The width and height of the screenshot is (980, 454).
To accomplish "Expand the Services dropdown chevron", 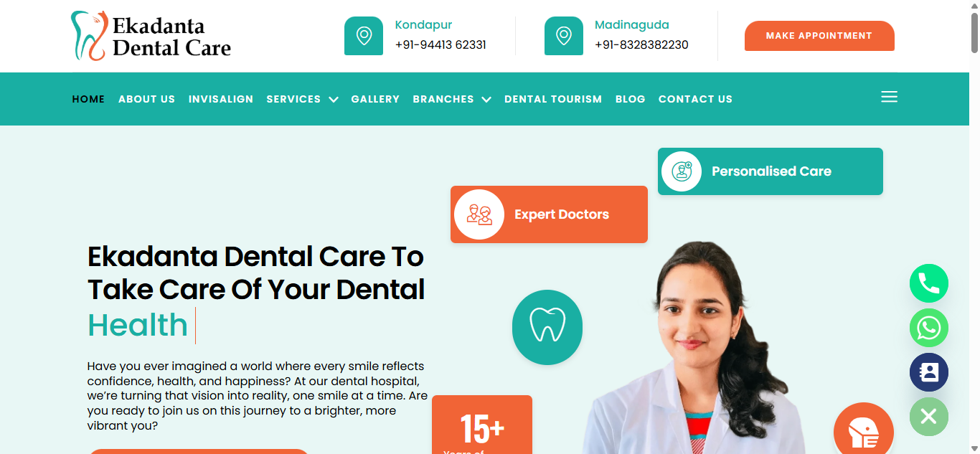I will (x=334, y=100).
